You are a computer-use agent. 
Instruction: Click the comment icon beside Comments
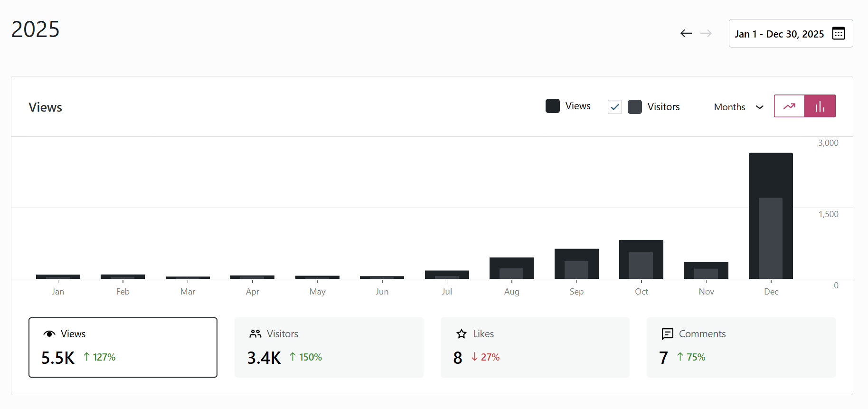tap(668, 334)
